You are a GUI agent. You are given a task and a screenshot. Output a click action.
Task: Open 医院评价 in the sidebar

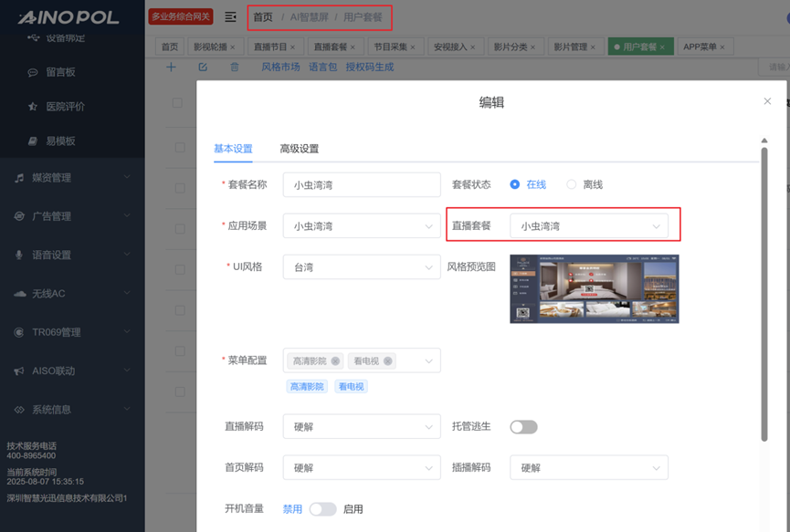[x=65, y=107]
